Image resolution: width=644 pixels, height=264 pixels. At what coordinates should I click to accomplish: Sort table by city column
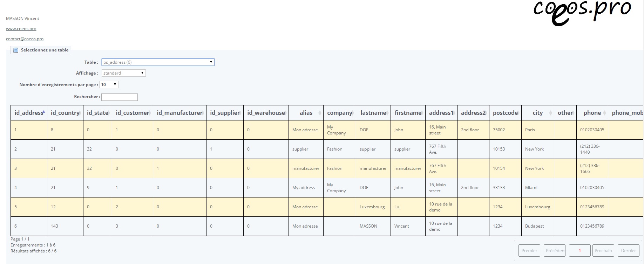[x=537, y=113]
